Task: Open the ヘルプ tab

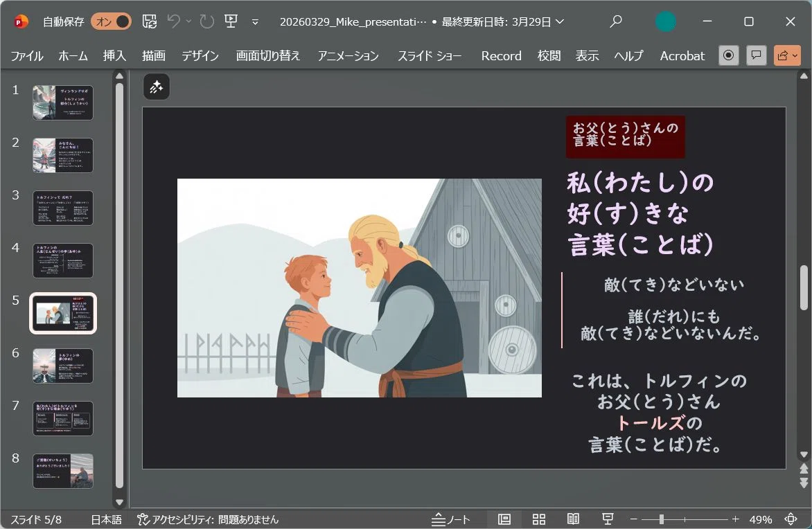Action: [x=628, y=56]
